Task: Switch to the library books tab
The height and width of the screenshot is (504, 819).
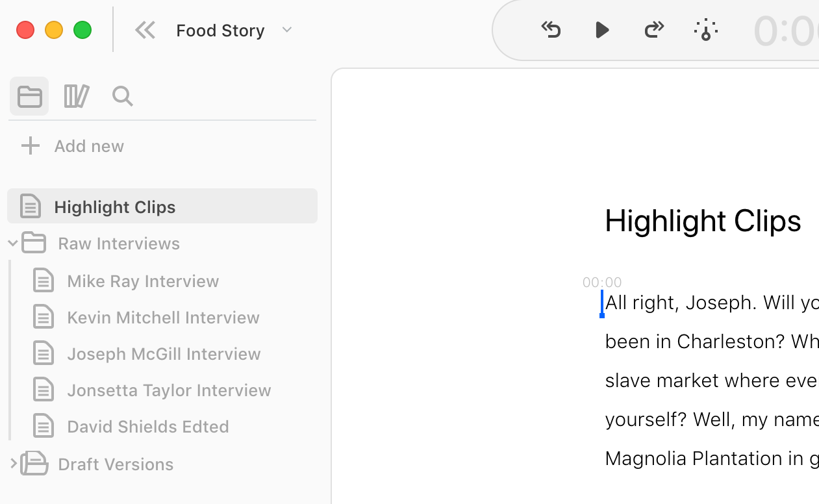Action: pyautogui.click(x=76, y=96)
